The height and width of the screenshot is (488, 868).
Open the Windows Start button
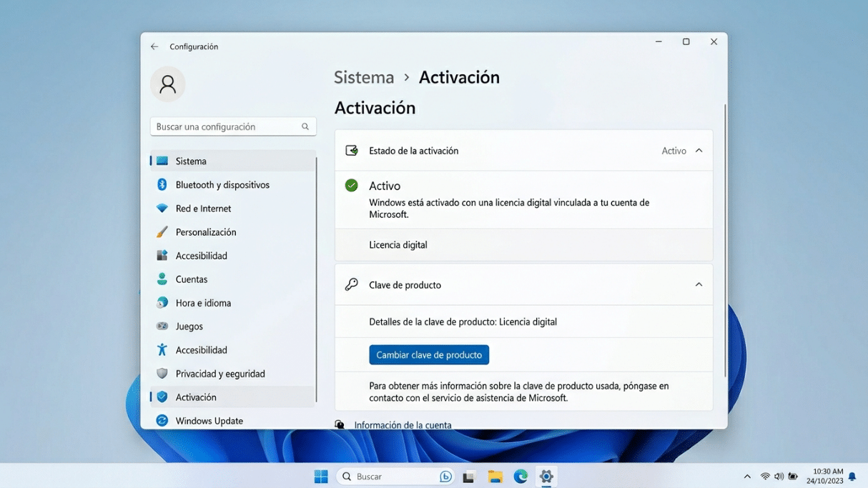point(321,477)
